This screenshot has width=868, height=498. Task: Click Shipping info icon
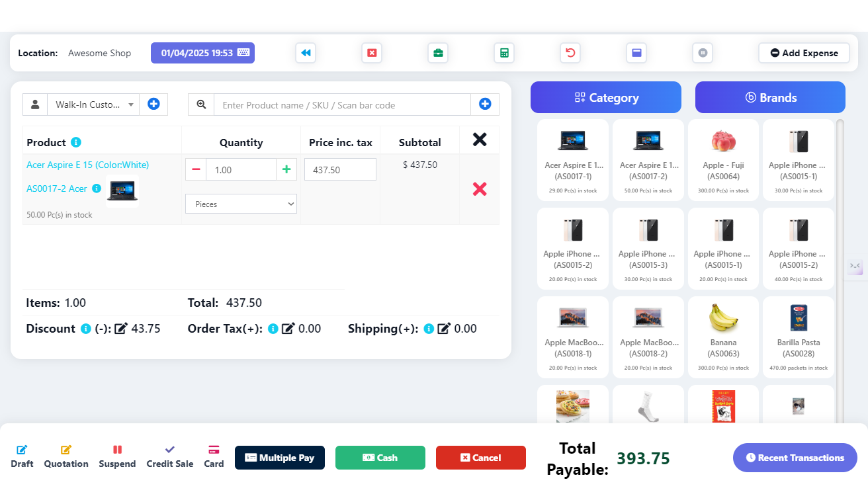click(x=429, y=329)
